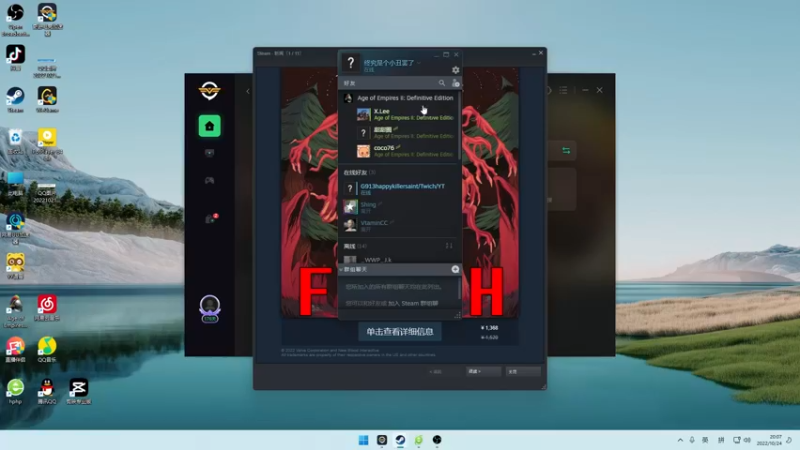This screenshot has height=450, width=800.
Task: Click the winged logo in the launcher sidebar
Action: pyautogui.click(x=210, y=91)
